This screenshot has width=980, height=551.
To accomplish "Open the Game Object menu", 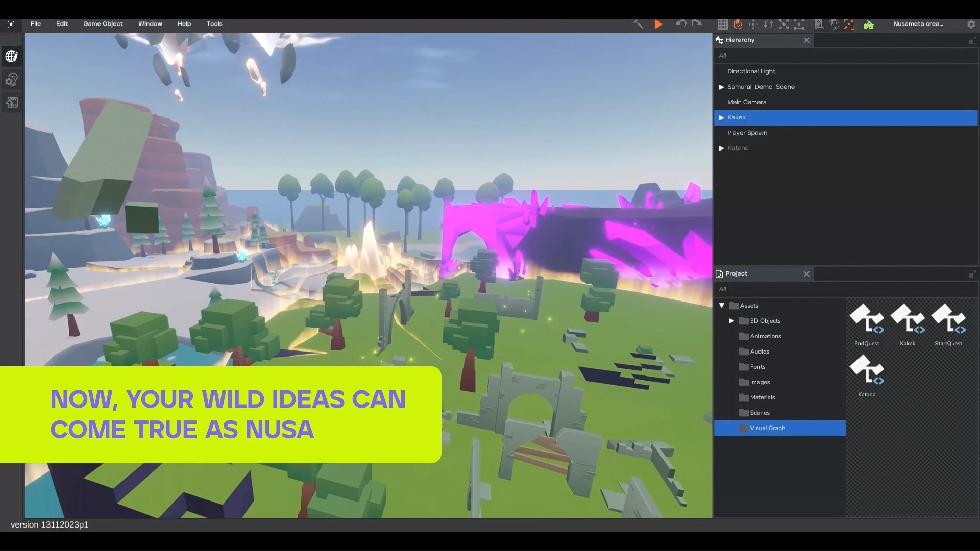I will coord(103,24).
